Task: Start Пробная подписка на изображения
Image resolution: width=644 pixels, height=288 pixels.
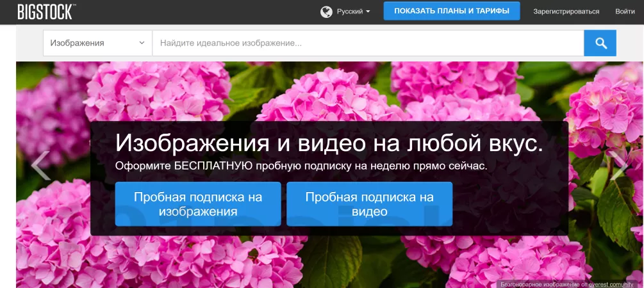Action: click(x=198, y=204)
